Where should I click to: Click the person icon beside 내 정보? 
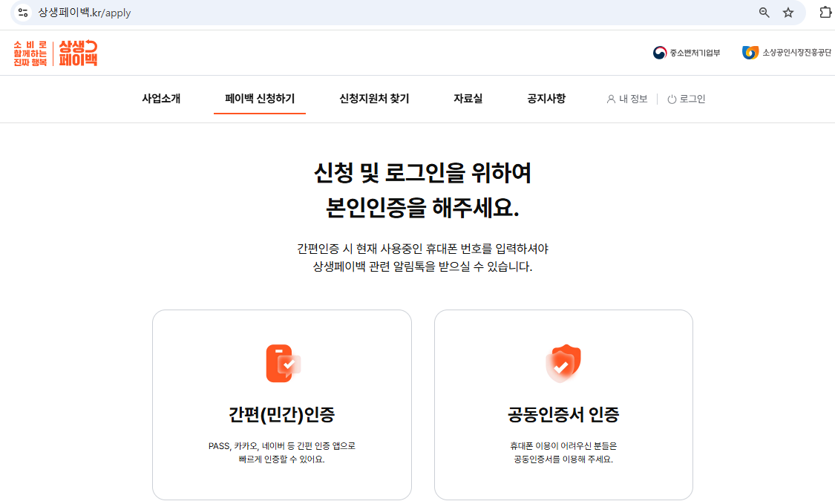pos(610,99)
